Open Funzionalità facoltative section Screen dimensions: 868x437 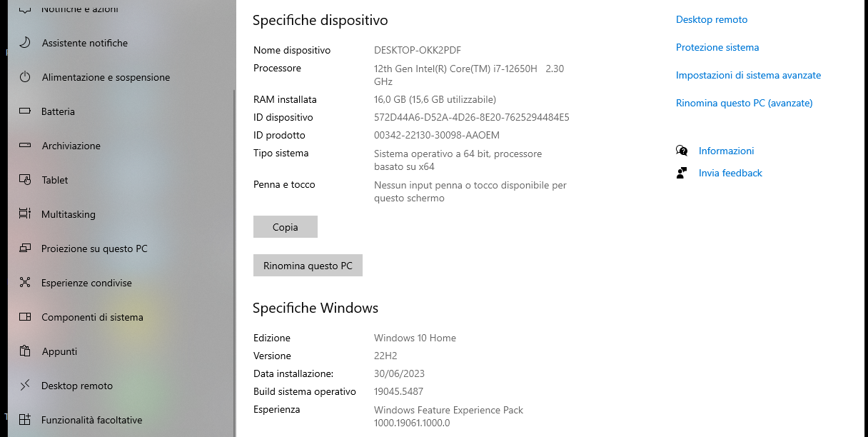coord(91,420)
